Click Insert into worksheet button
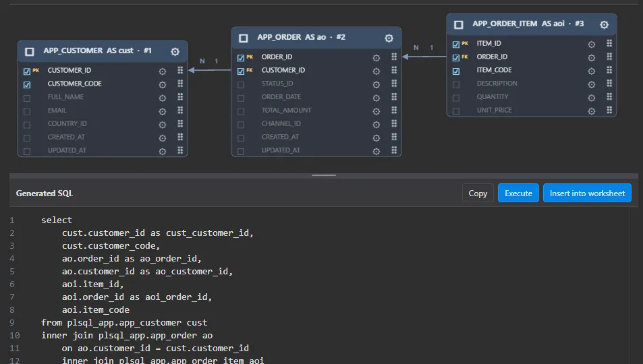This screenshot has height=364, width=643. [587, 193]
